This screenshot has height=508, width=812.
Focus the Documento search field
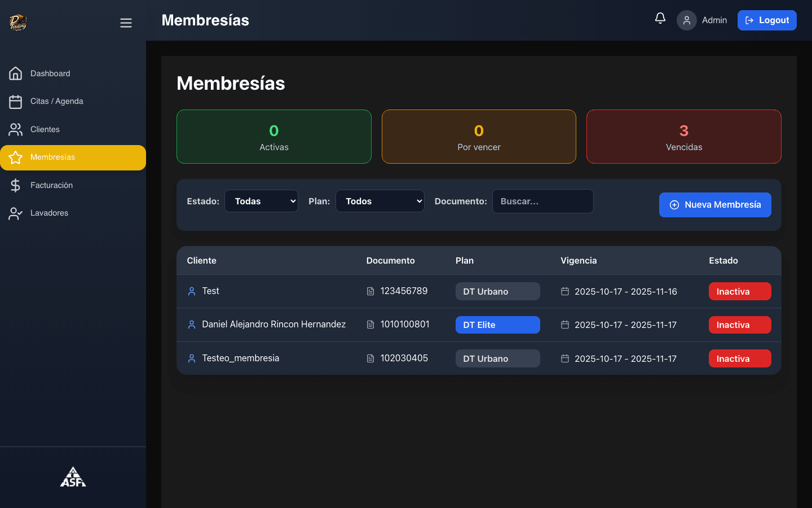tap(543, 201)
